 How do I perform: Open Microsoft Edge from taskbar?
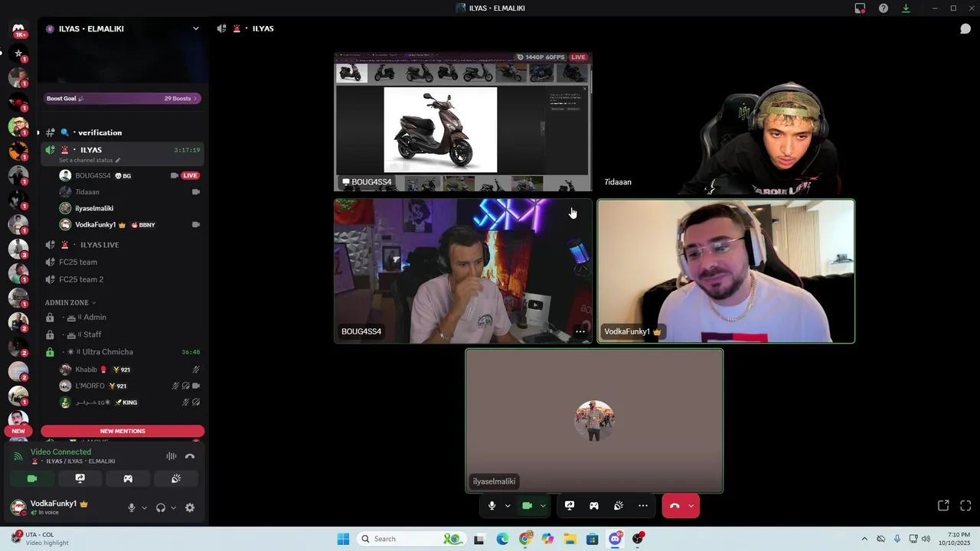[x=502, y=539]
